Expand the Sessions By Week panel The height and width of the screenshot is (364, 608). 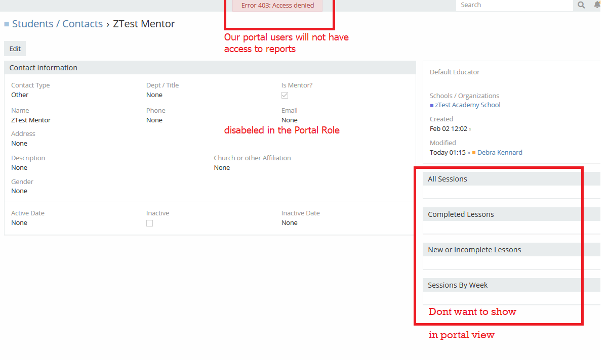(458, 285)
